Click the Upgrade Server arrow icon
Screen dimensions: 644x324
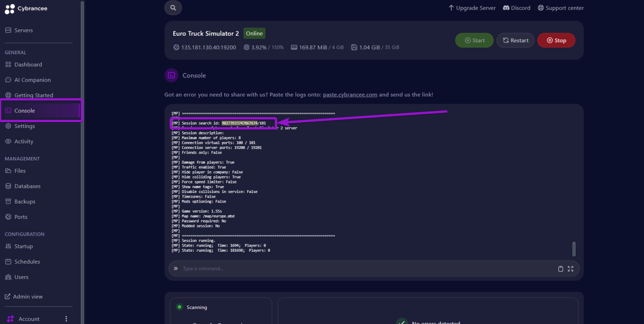[451, 8]
